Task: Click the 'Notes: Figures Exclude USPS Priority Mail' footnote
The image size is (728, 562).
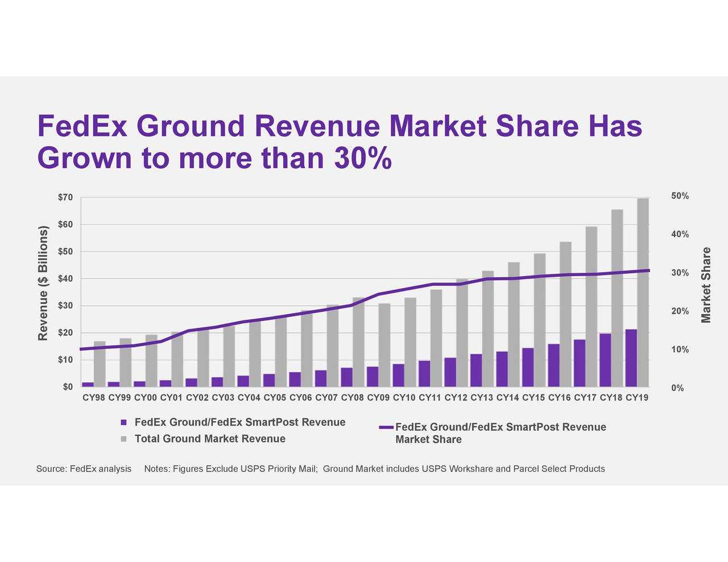Action: click(x=231, y=469)
